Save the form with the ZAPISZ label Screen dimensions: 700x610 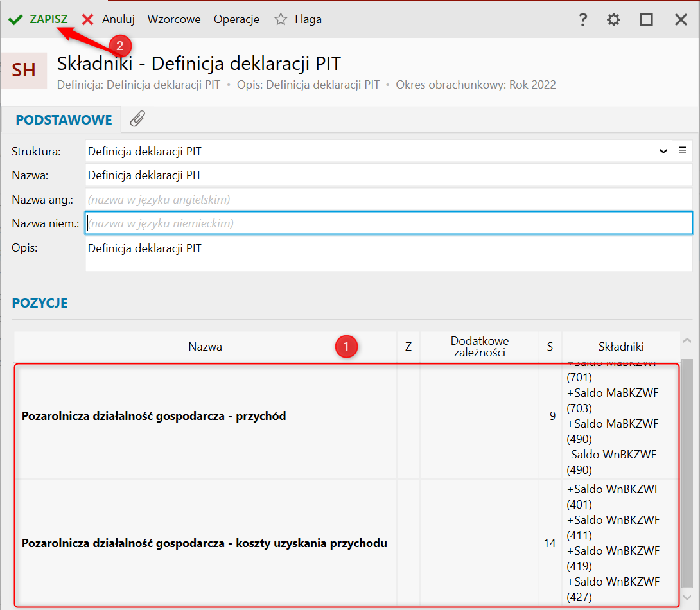[x=49, y=19]
